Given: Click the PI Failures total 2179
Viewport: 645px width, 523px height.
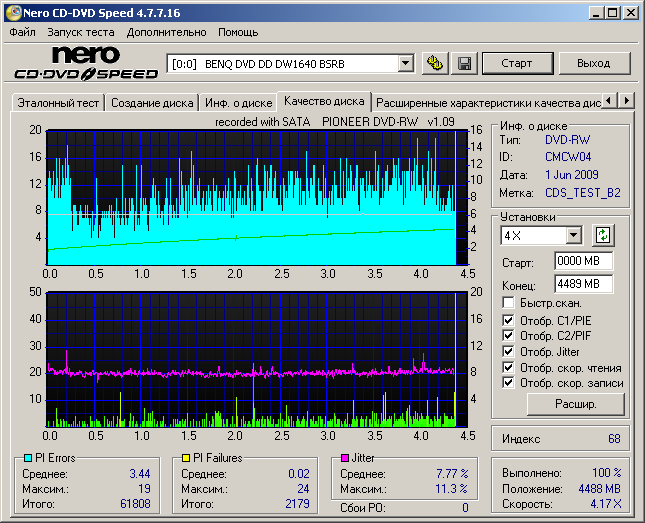Looking at the screenshot, I should point(297,504).
